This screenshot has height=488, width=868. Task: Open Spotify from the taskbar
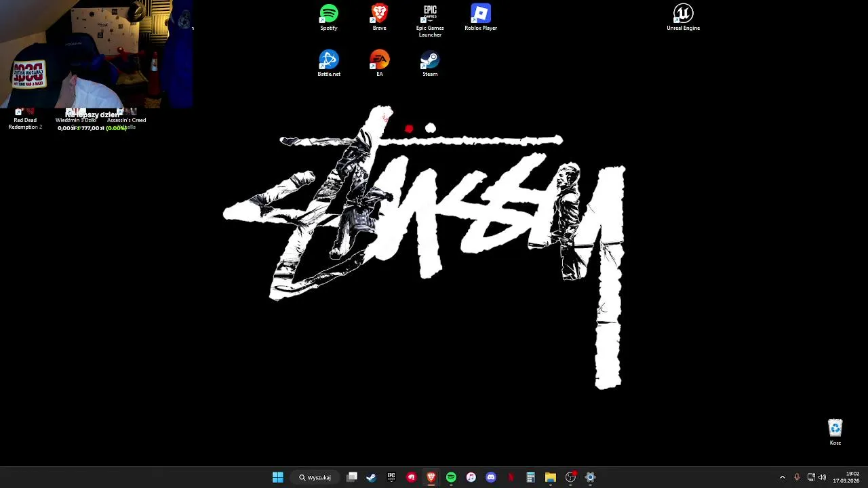coord(451,477)
